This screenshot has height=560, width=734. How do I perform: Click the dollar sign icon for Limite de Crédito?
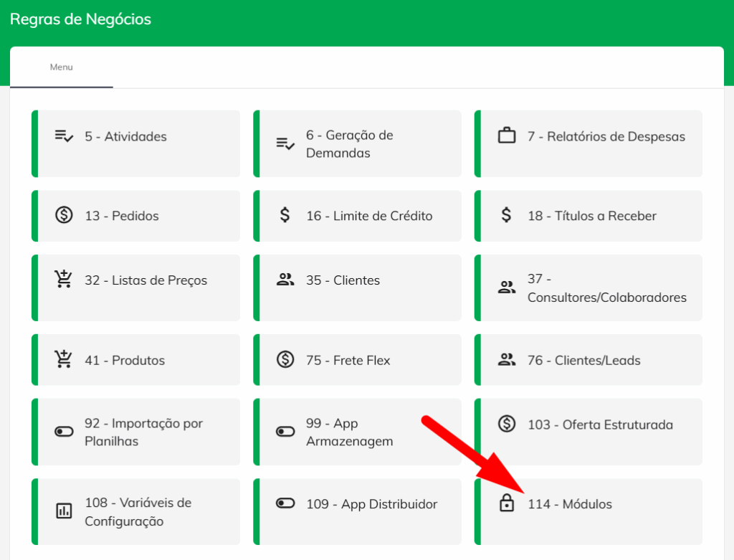click(x=285, y=215)
